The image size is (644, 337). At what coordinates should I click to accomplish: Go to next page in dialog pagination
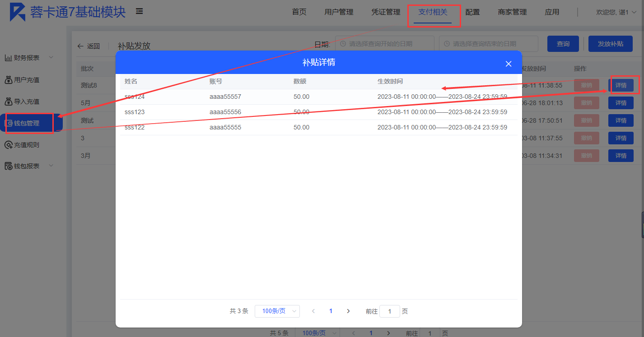[348, 311]
